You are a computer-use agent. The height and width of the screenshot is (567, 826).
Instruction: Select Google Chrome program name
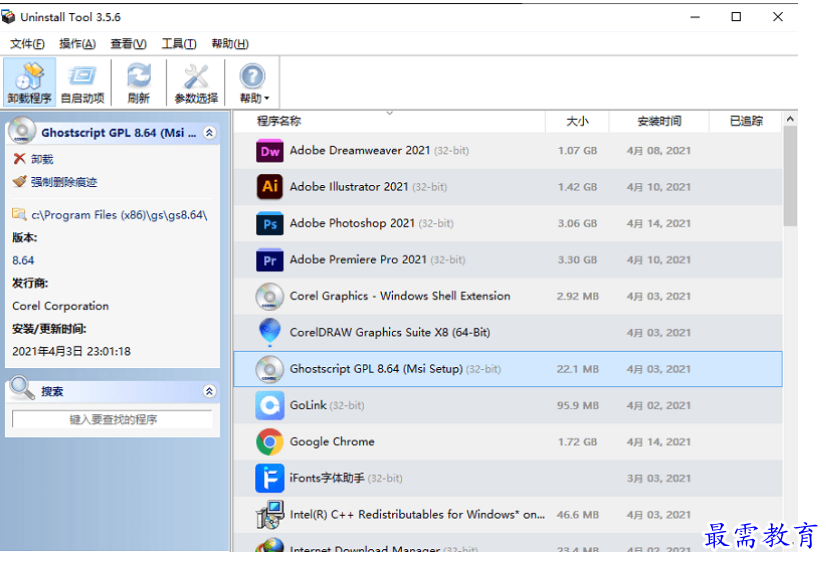pos(332,442)
